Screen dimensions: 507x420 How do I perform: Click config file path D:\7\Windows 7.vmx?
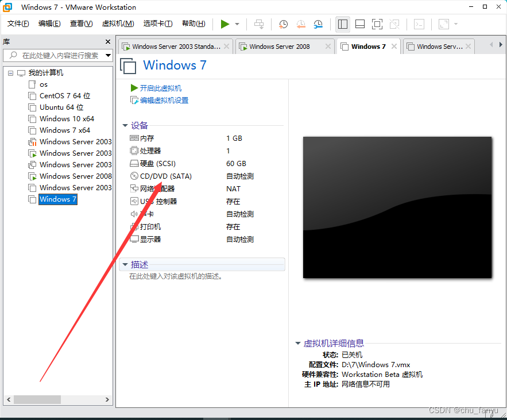pyautogui.click(x=376, y=365)
